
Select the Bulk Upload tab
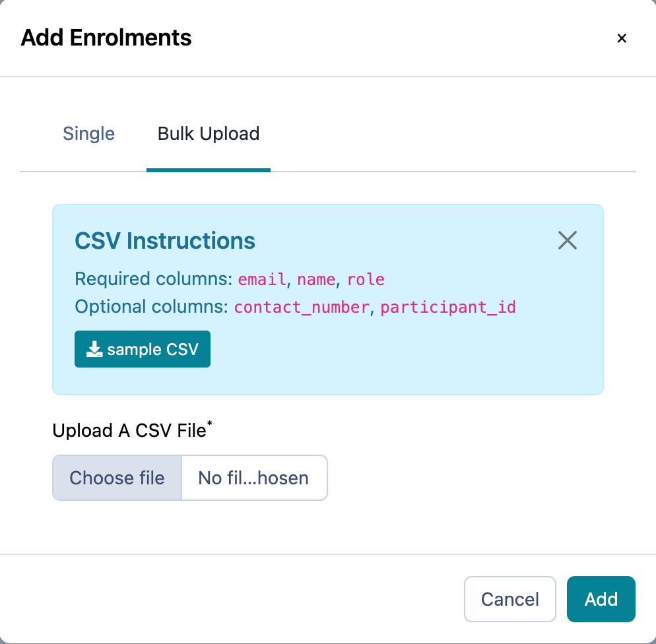coord(209,134)
